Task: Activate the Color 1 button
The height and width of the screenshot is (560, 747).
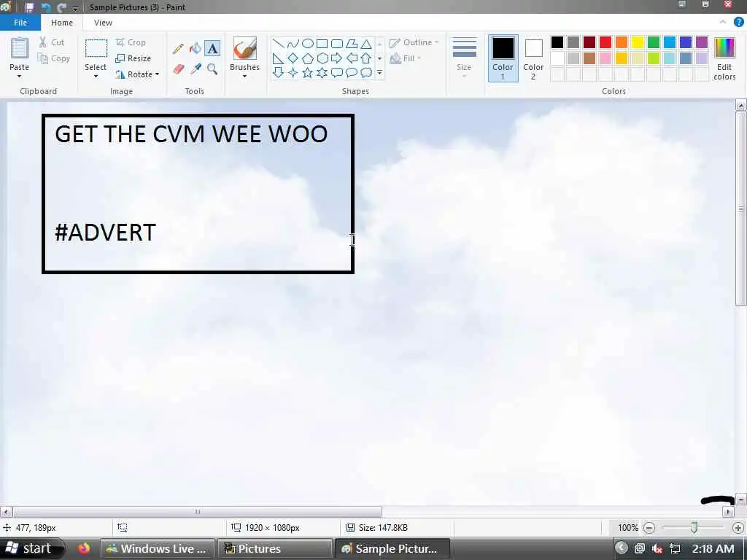Action: pos(503,58)
